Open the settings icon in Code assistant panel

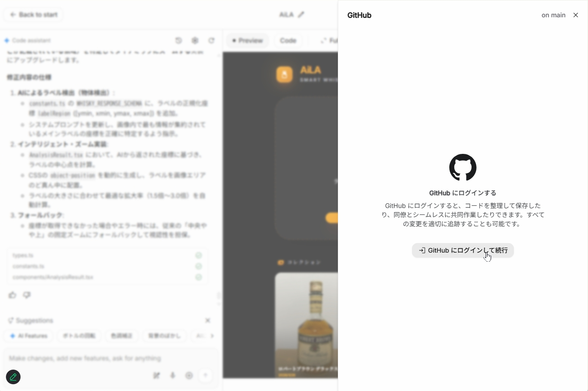(x=195, y=41)
